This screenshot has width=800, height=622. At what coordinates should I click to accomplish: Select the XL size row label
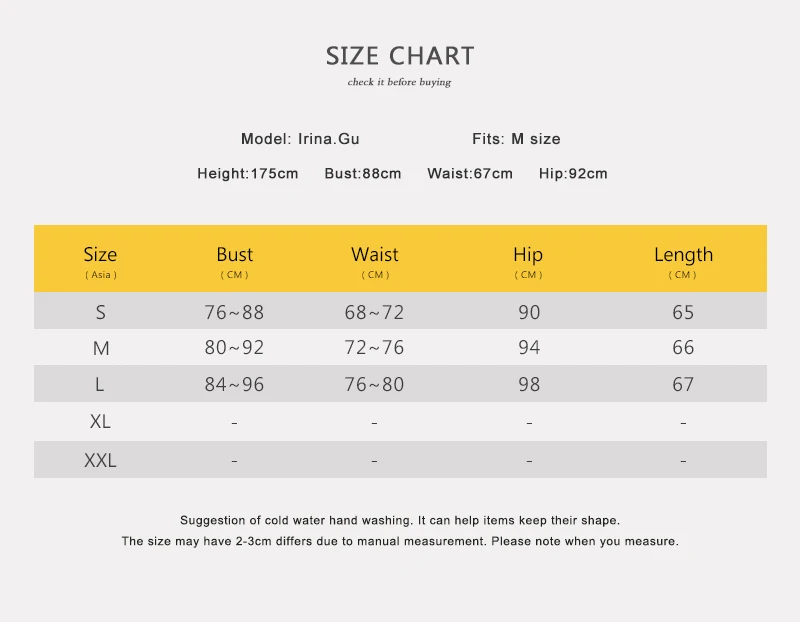point(100,421)
